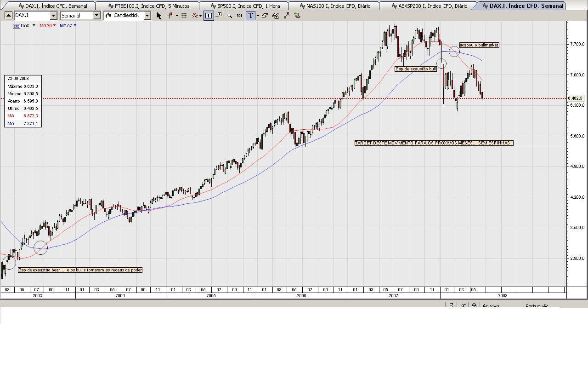Click 'TARGET DESTE MOVIMENTO' annotation text
Image resolution: width=588 pixels, height=368 pixels.
coord(434,143)
